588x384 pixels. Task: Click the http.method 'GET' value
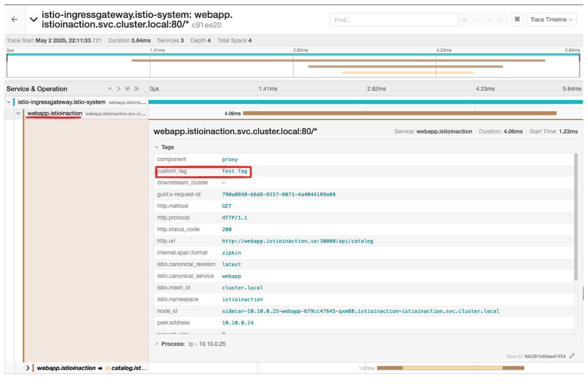tap(227, 206)
